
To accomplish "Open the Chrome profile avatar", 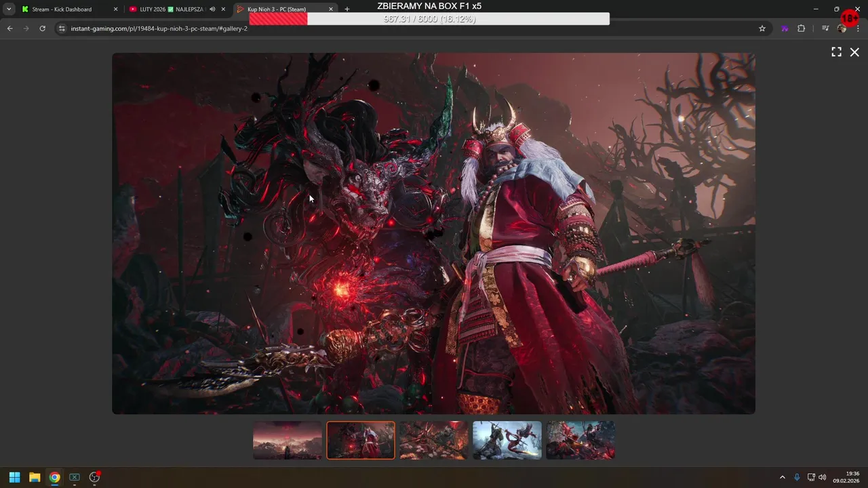I will [x=842, y=28].
